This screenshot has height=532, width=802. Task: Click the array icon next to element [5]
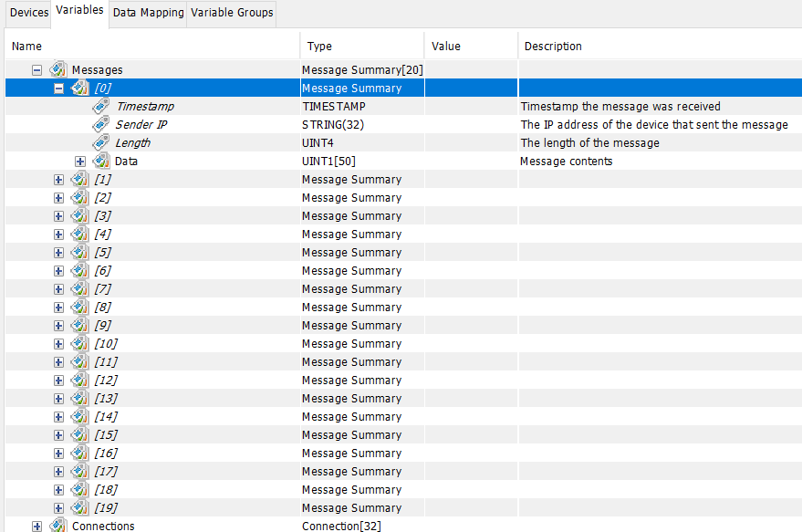[x=79, y=252]
